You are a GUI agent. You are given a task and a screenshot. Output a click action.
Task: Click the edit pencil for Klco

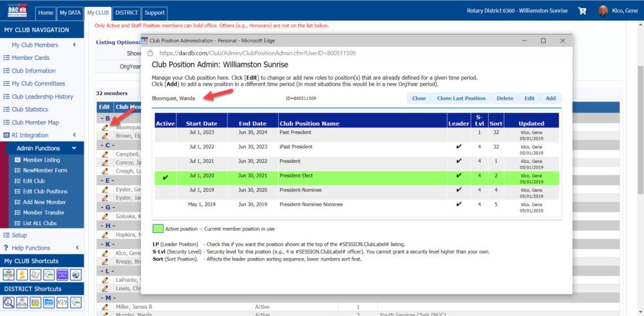[x=105, y=254]
